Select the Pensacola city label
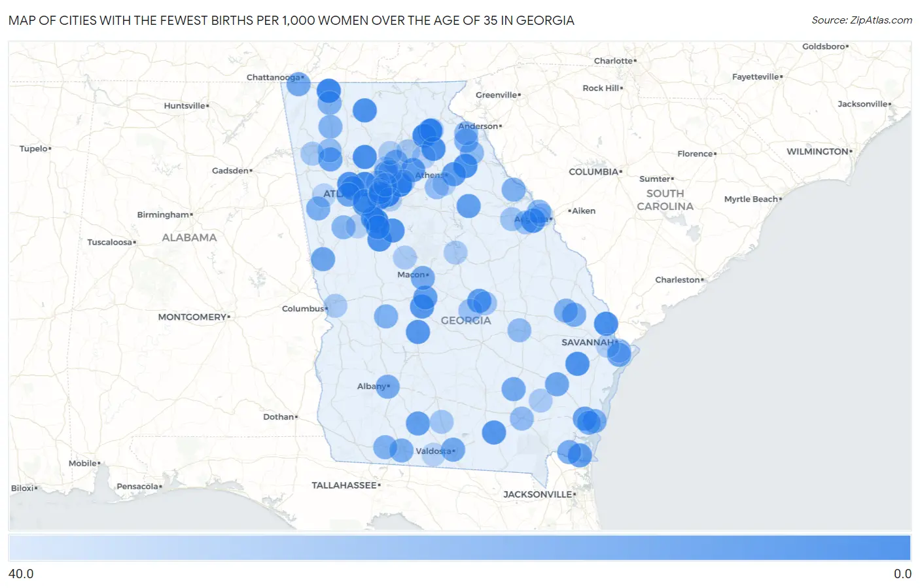 tap(137, 486)
